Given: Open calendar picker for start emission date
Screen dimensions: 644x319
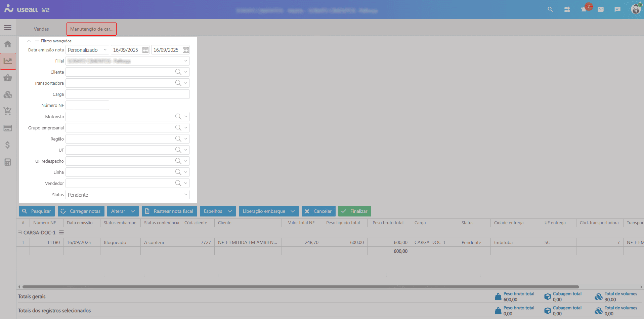Looking at the screenshot, I should click(x=145, y=50).
